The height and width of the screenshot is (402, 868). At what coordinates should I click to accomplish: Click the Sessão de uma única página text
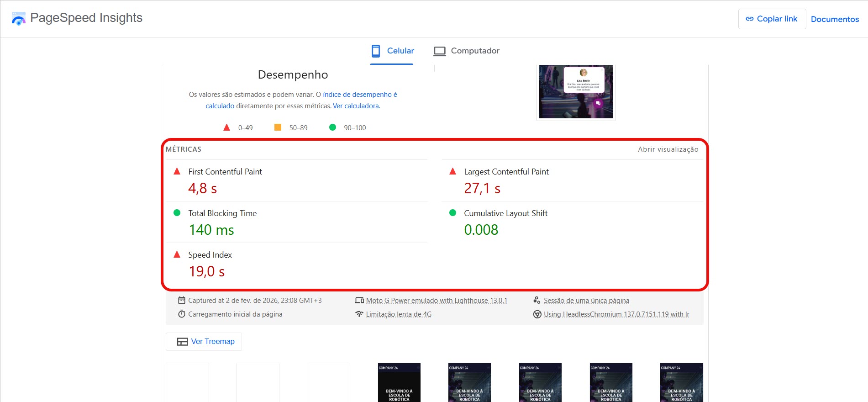[586, 301]
